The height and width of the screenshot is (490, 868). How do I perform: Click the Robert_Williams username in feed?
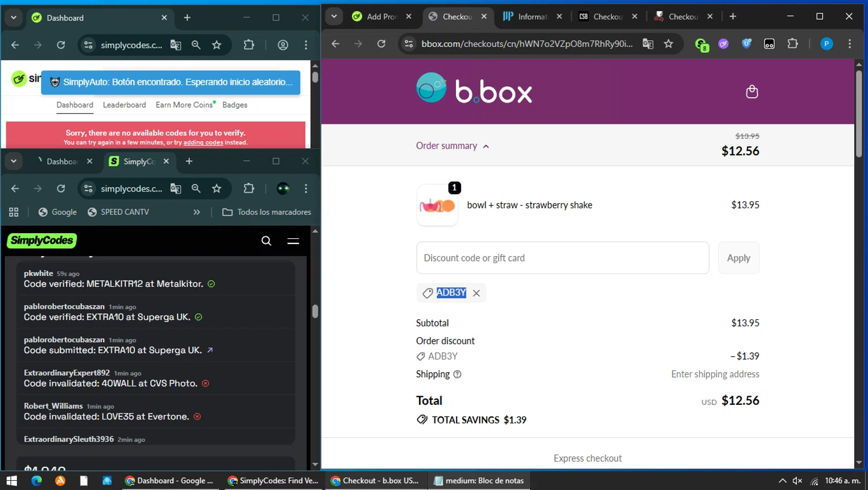point(53,406)
